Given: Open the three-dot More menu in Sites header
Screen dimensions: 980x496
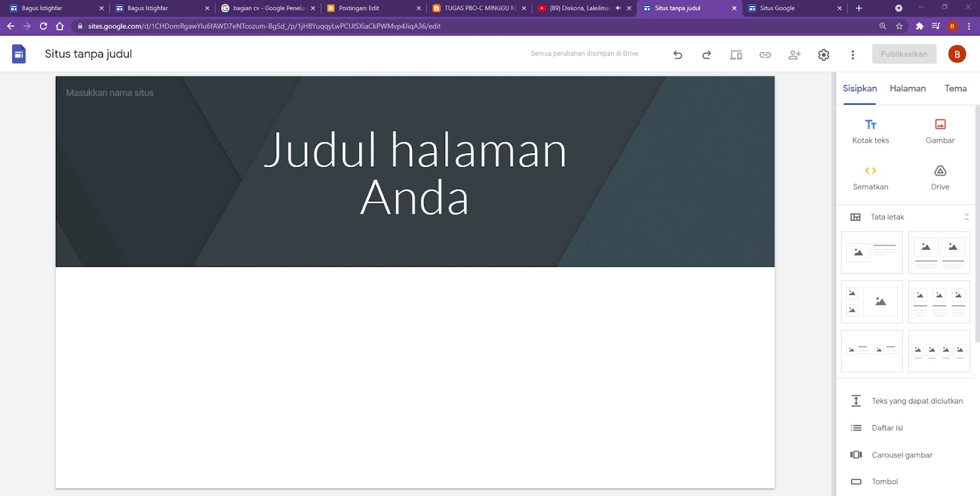Looking at the screenshot, I should [853, 54].
